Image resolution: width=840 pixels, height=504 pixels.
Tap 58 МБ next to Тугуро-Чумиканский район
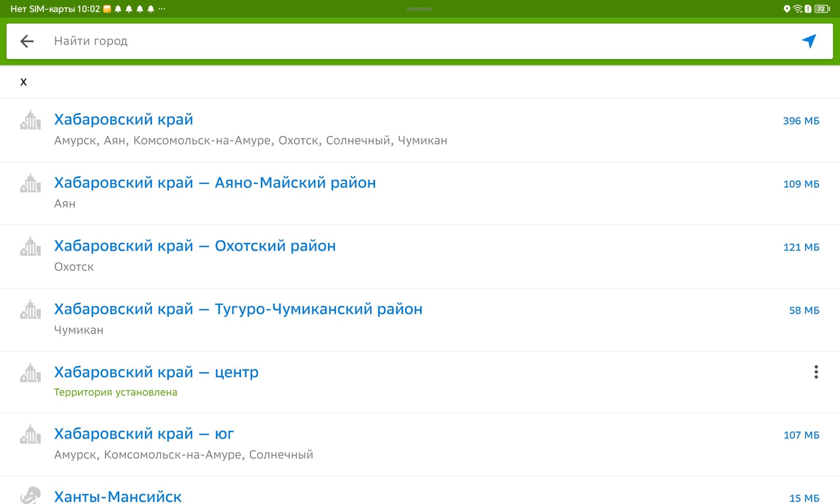[804, 310]
